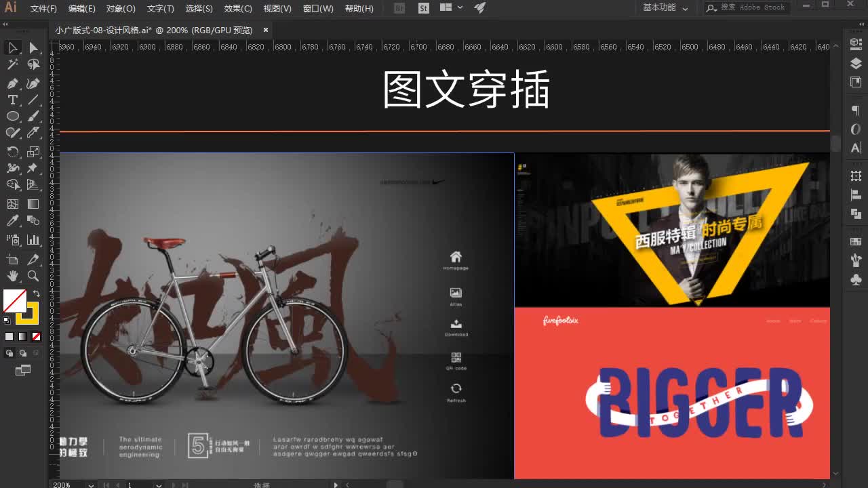Image resolution: width=868 pixels, height=488 pixels.
Task: Pick the Paintbrush tool
Action: click(x=33, y=116)
